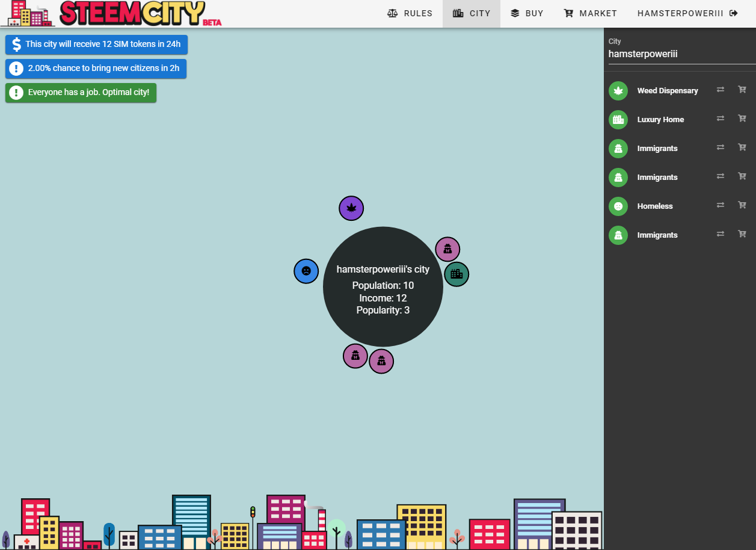
Task: Click transfer icon for Homeless card
Action: [x=720, y=205]
